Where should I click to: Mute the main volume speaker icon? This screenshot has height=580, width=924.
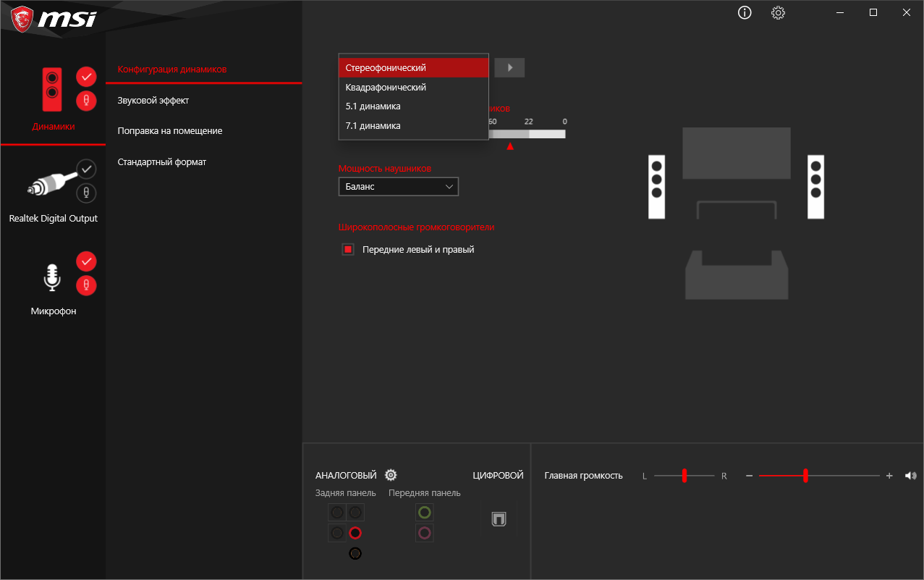pyautogui.click(x=910, y=476)
